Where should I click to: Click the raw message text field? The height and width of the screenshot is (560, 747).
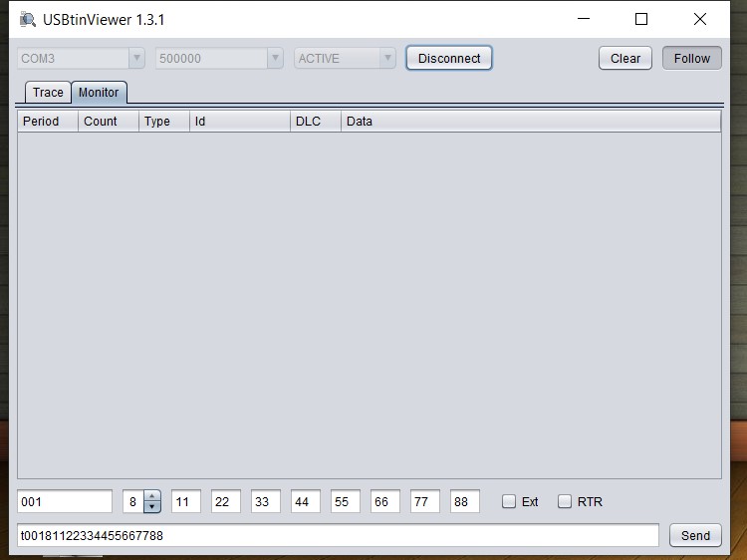click(x=338, y=535)
